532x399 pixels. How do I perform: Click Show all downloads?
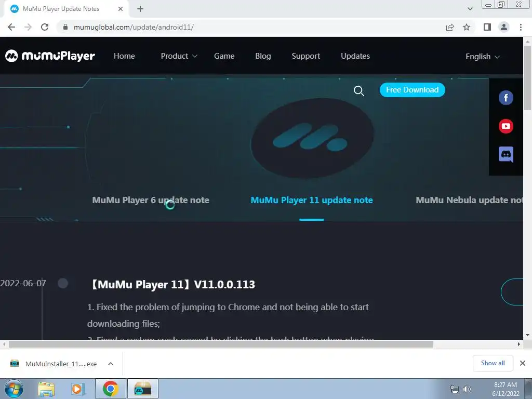(493, 363)
